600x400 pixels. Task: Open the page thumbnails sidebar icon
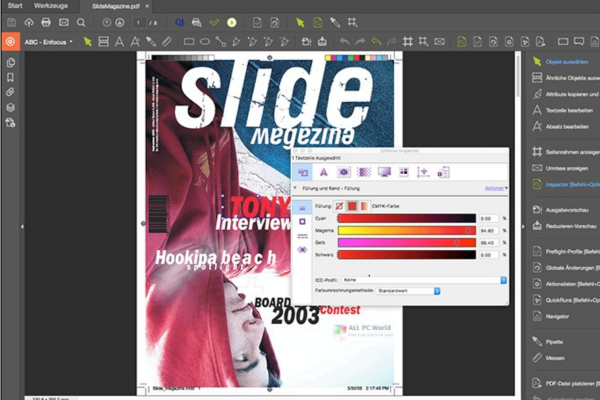pos(11,62)
